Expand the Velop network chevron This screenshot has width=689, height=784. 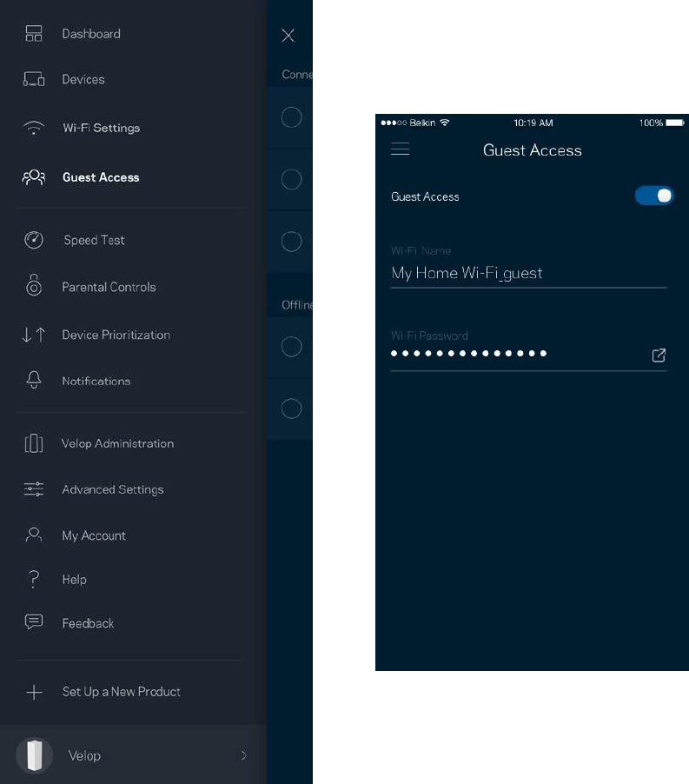click(x=244, y=755)
